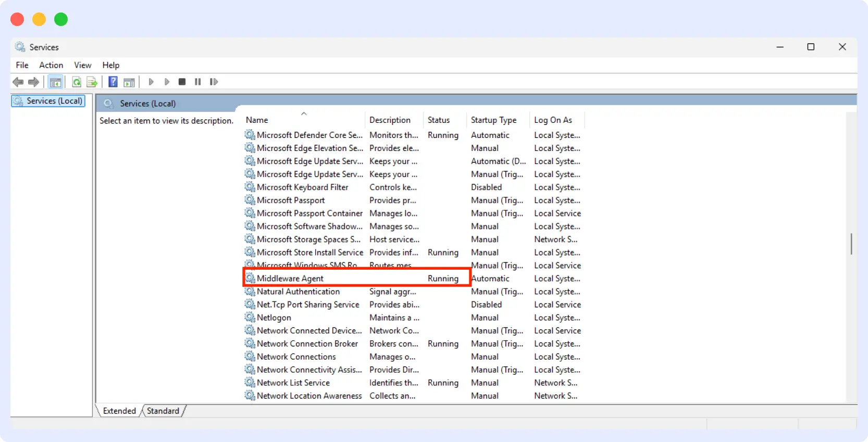Click the Stop Service square icon
Screen dimensions: 868x442
click(182, 82)
